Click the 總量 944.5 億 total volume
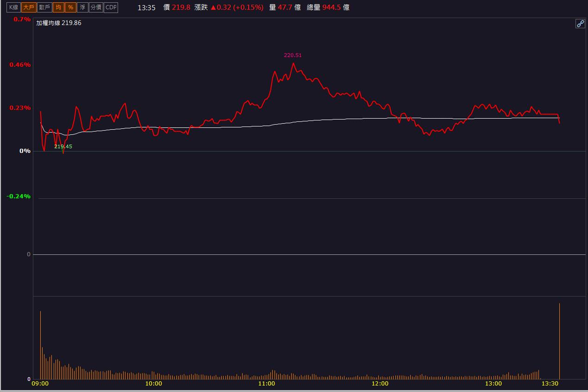The image size is (588, 392). [x=328, y=7]
